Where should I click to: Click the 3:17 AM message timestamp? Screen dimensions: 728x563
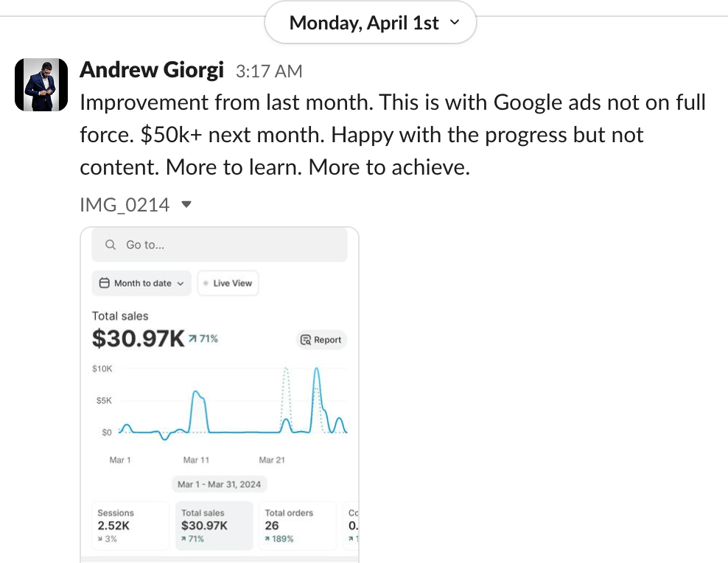269,71
